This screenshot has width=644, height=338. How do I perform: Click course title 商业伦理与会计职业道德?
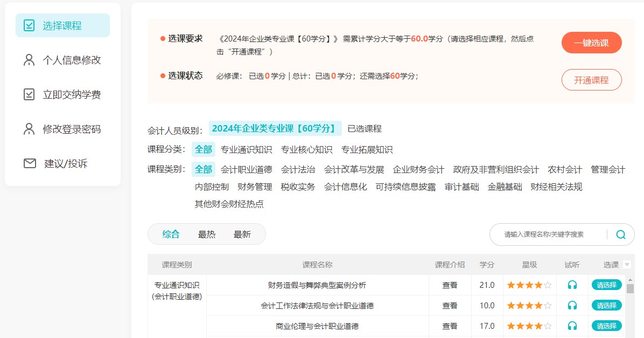pyautogui.click(x=317, y=326)
